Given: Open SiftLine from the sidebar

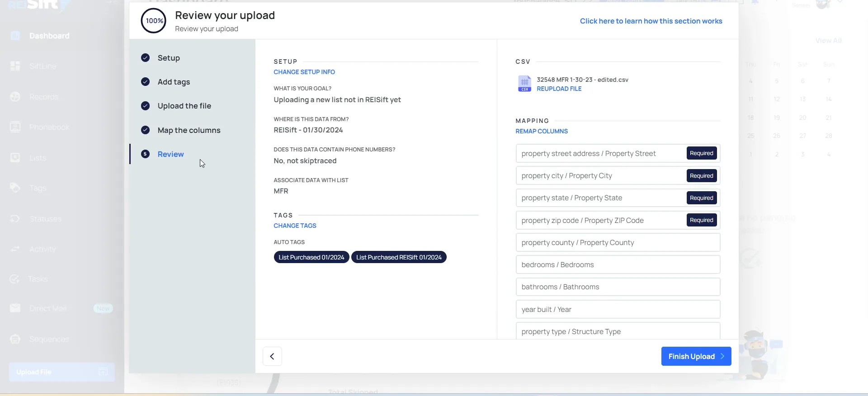Looking at the screenshot, I should click(x=43, y=66).
